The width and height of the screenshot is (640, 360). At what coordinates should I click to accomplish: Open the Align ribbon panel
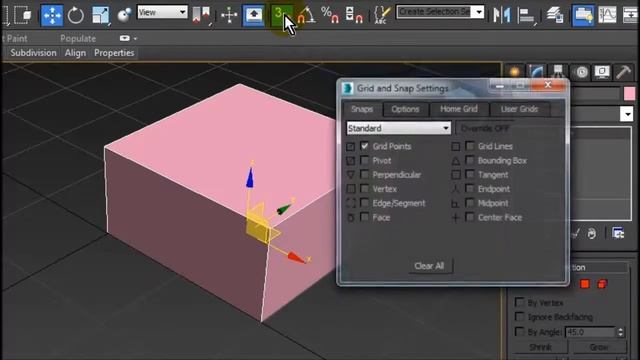(x=75, y=53)
